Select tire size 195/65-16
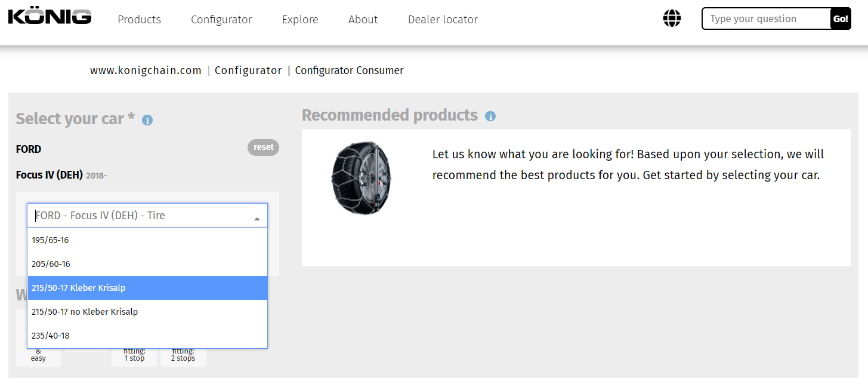 [147, 240]
